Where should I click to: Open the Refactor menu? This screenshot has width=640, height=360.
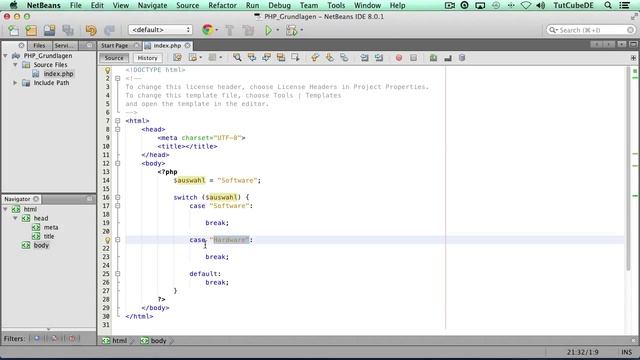click(x=222, y=5)
